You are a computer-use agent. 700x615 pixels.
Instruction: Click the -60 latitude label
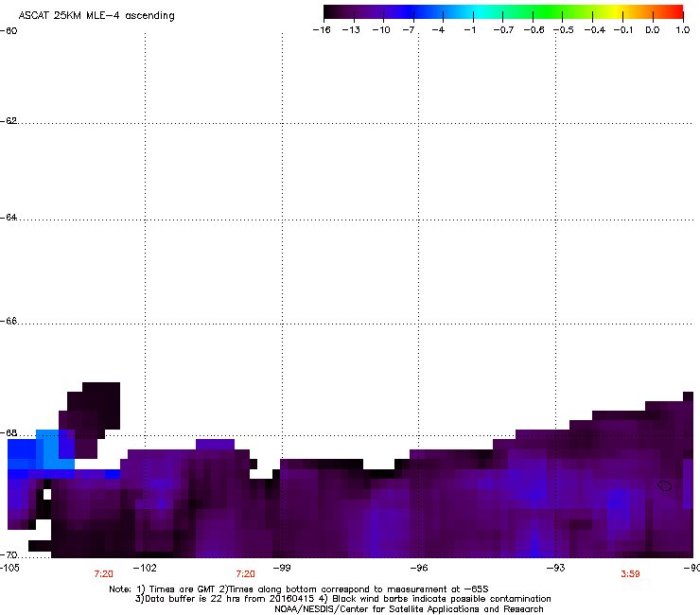(x=9, y=31)
